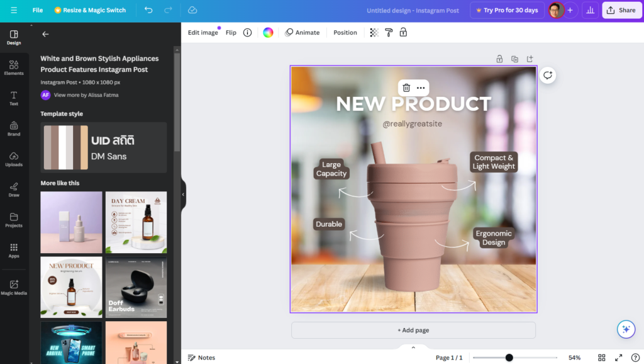Click the Share button

point(622,10)
